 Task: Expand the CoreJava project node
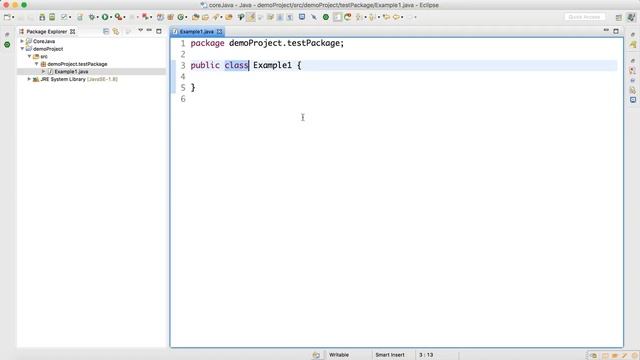click(x=22, y=41)
